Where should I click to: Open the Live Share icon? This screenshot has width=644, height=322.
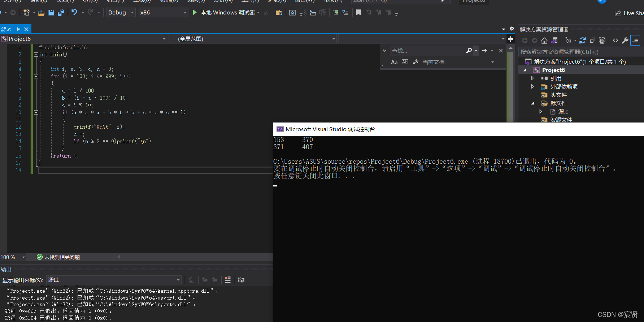point(618,13)
